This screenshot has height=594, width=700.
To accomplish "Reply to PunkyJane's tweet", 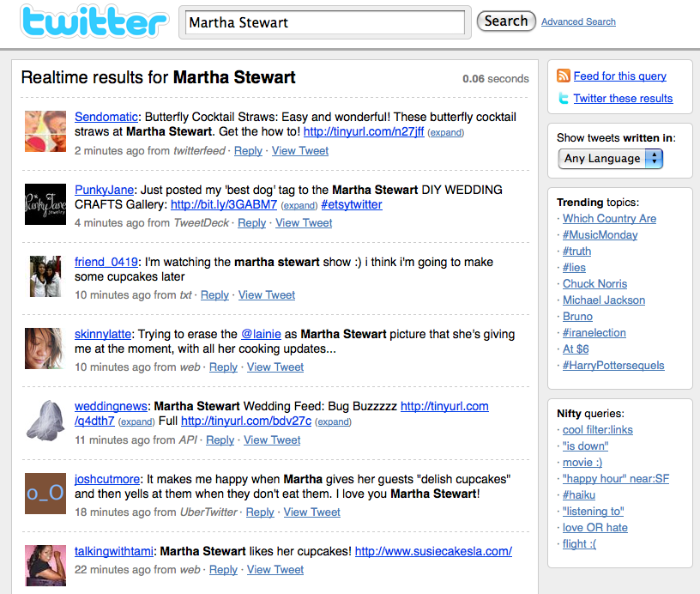I will 252,223.
